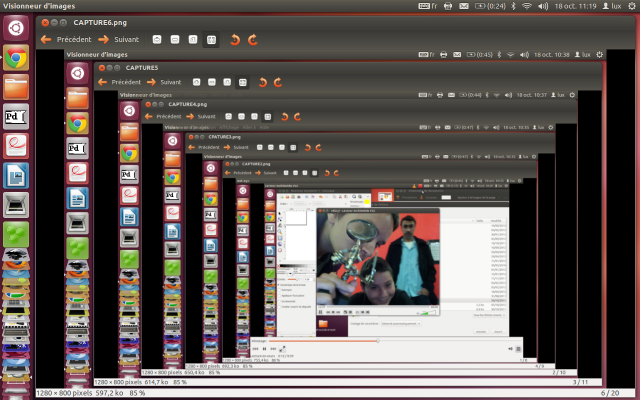Click the zoom out toolbar icon

tap(175, 40)
